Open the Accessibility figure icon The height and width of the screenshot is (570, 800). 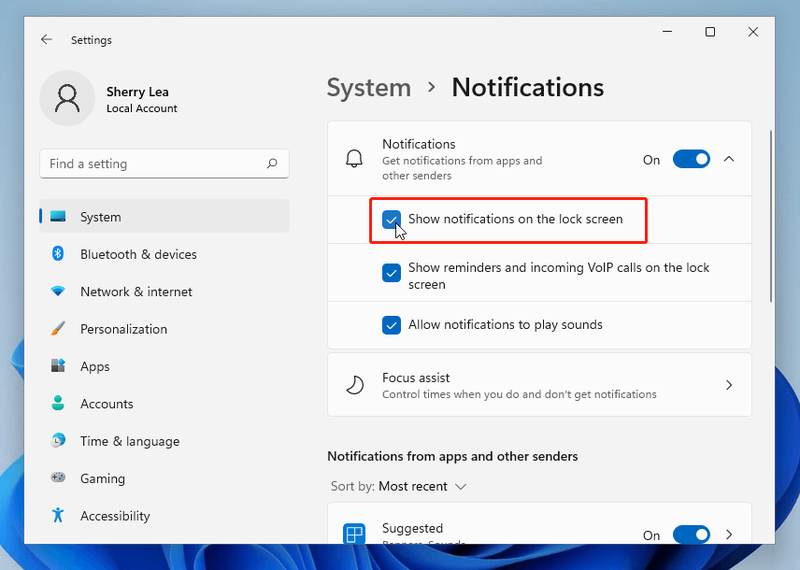pyautogui.click(x=58, y=515)
